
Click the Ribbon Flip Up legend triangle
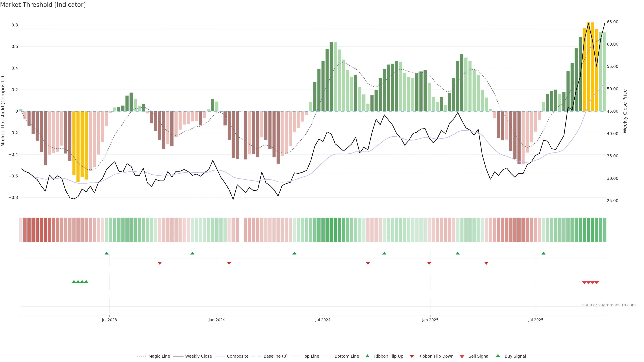(x=367, y=356)
